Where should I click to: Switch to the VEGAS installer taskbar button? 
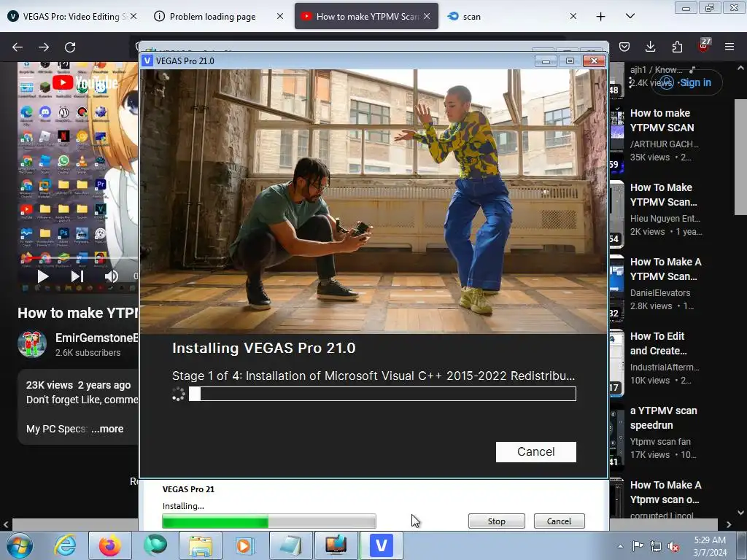[x=381, y=545]
